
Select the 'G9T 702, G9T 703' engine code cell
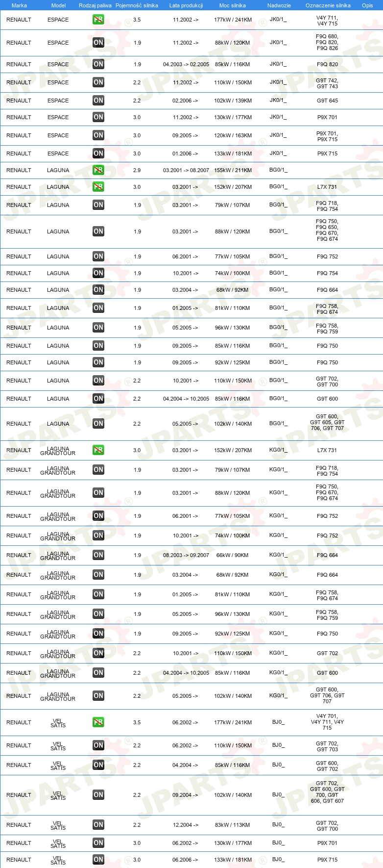click(x=327, y=746)
